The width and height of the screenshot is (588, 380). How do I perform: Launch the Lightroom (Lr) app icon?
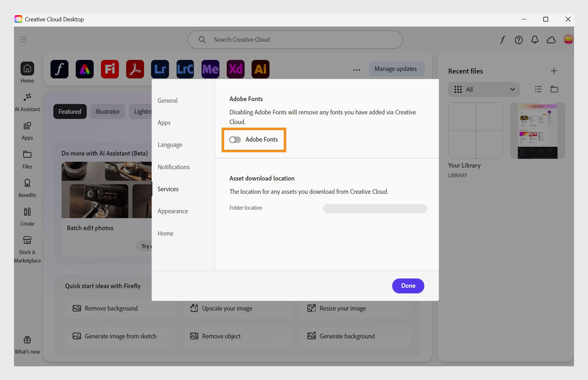[160, 69]
